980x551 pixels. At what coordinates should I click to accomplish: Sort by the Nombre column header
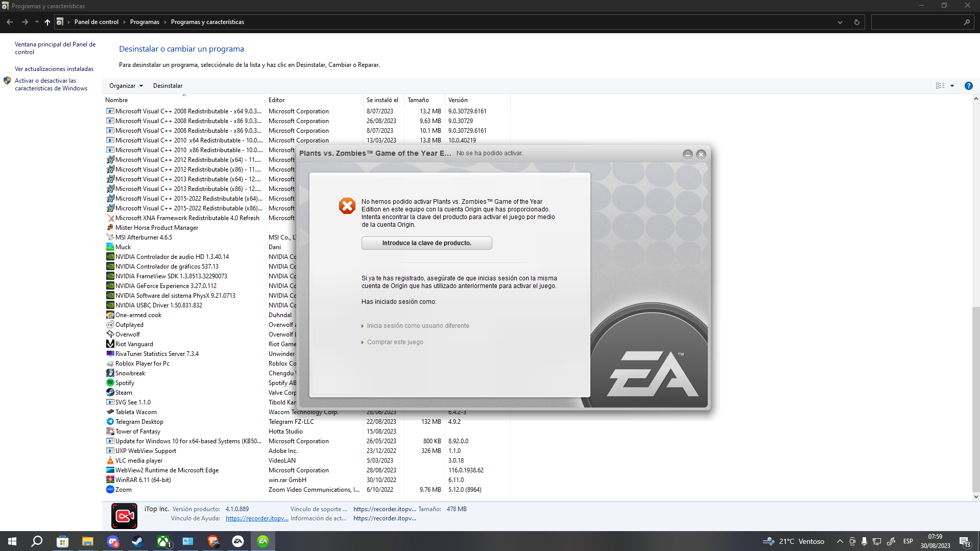(x=184, y=100)
